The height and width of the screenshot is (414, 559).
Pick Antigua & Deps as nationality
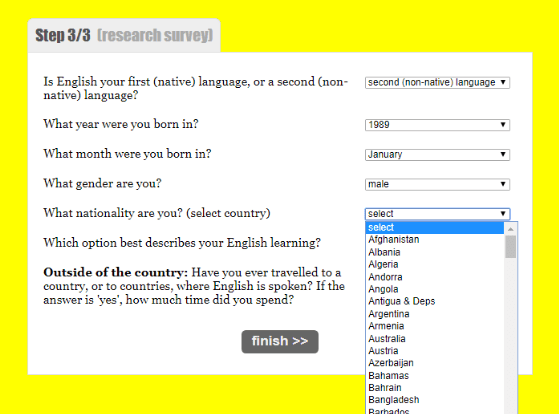click(435, 301)
